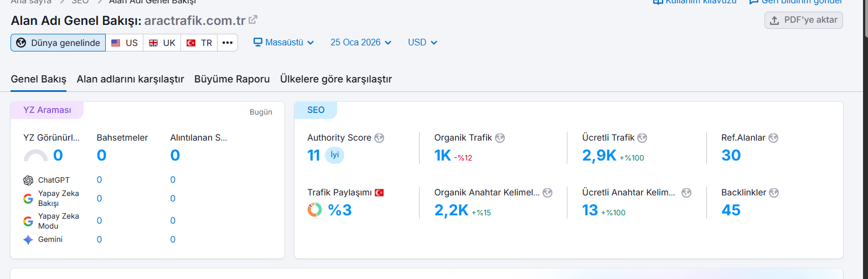
Task: Click globe icon beside Organik Trafik
Action: [500, 138]
